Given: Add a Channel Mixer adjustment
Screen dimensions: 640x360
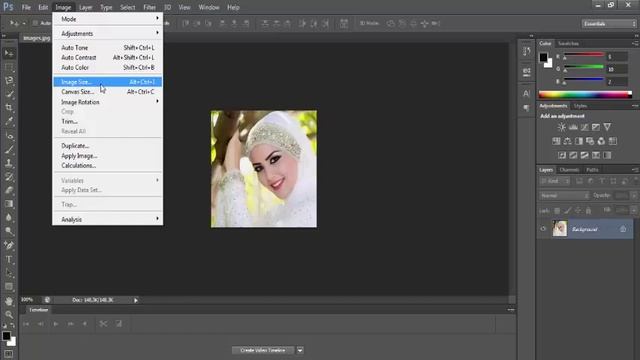Looking at the screenshot, I should [x=601, y=141].
